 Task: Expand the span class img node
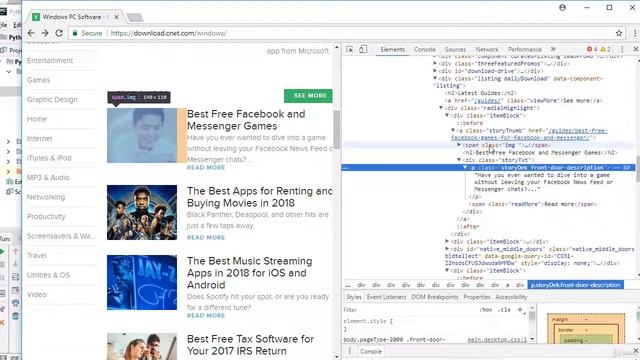coord(459,145)
